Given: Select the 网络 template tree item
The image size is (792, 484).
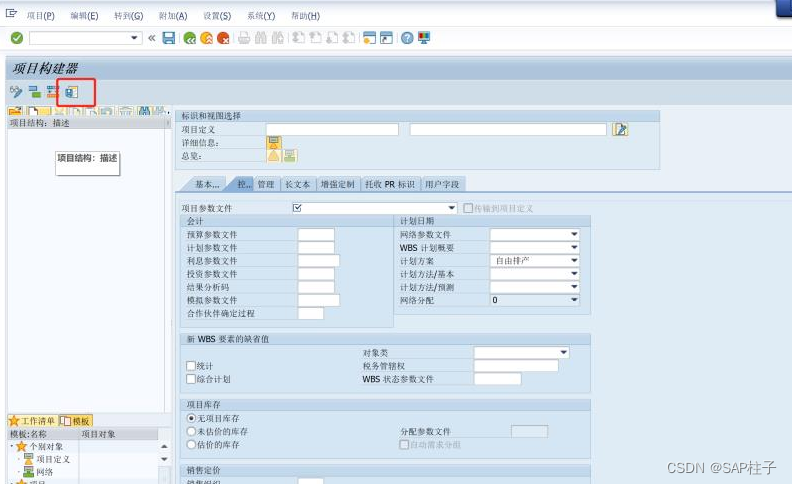Looking at the screenshot, I should coord(44,472).
